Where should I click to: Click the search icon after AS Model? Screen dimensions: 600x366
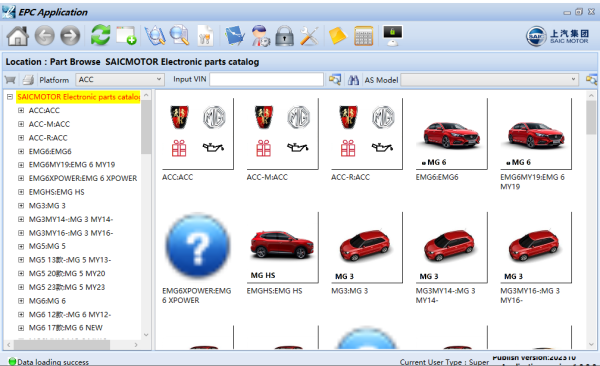[x=591, y=80]
